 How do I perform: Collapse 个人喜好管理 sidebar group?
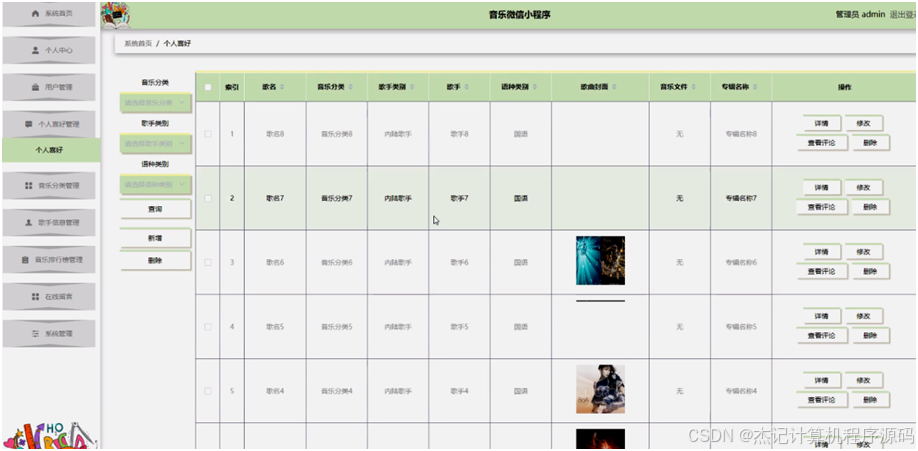coord(49,124)
